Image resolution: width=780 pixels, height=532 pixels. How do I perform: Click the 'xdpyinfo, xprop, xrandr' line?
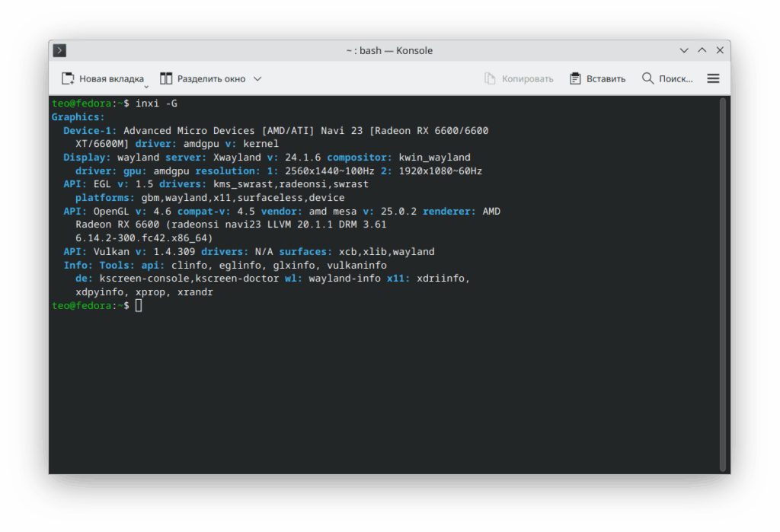(x=144, y=291)
